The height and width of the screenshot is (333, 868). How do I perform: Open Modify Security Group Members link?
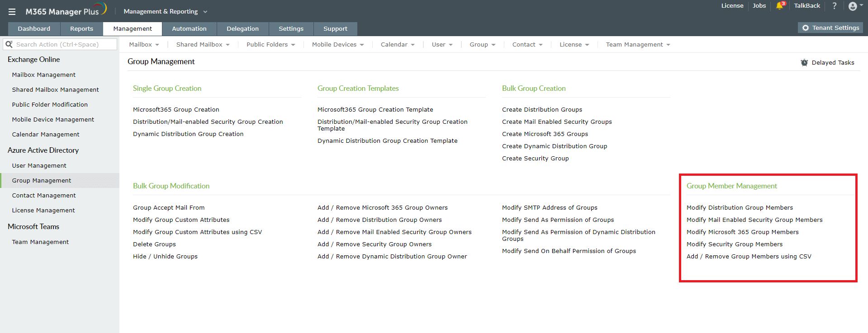735,244
